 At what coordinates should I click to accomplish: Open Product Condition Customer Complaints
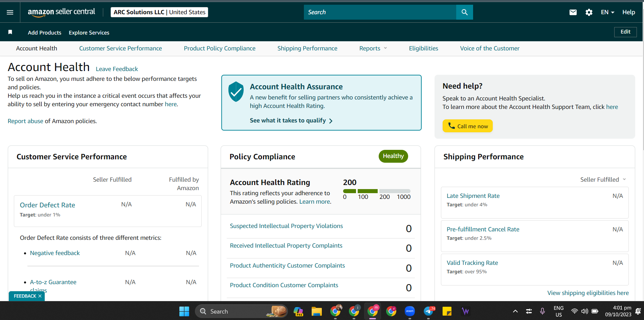[284, 285]
